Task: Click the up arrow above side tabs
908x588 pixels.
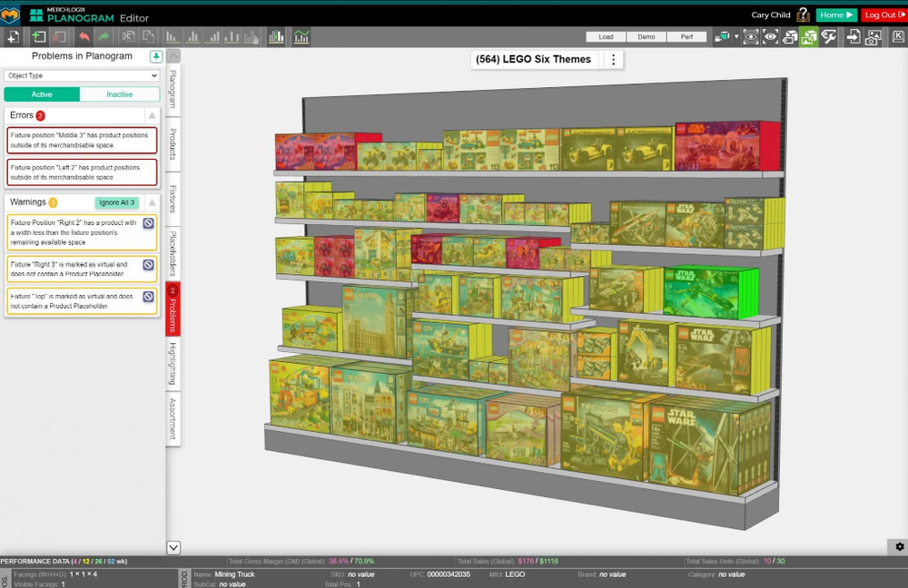Action: (173, 56)
